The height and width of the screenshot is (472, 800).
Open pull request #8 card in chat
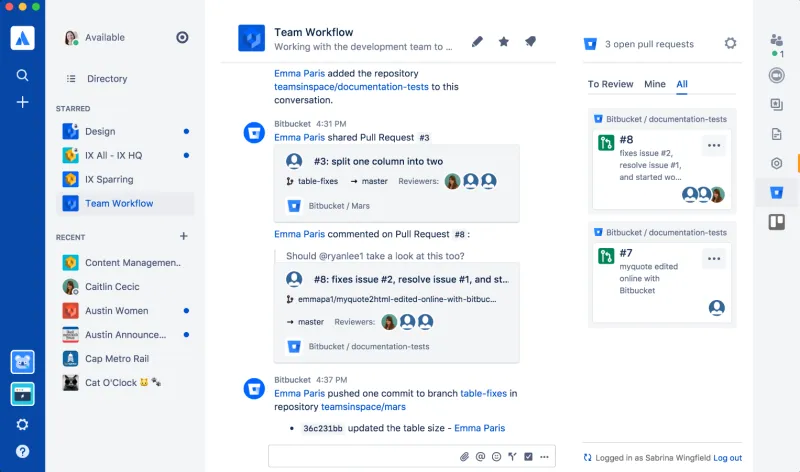click(x=396, y=313)
